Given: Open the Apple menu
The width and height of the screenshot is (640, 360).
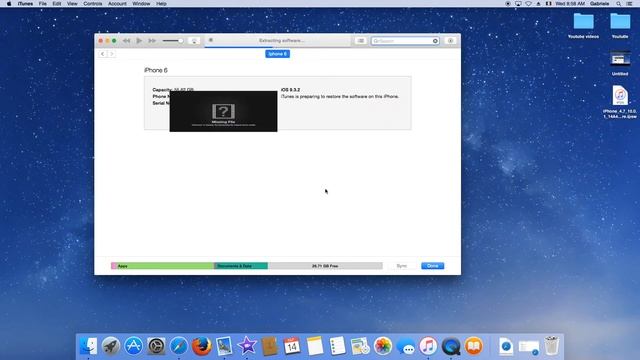Looking at the screenshot, I should pos(9,4).
